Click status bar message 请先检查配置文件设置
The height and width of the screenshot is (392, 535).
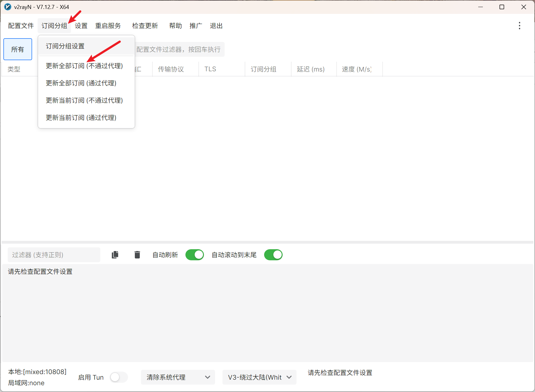tap(340, 373)
